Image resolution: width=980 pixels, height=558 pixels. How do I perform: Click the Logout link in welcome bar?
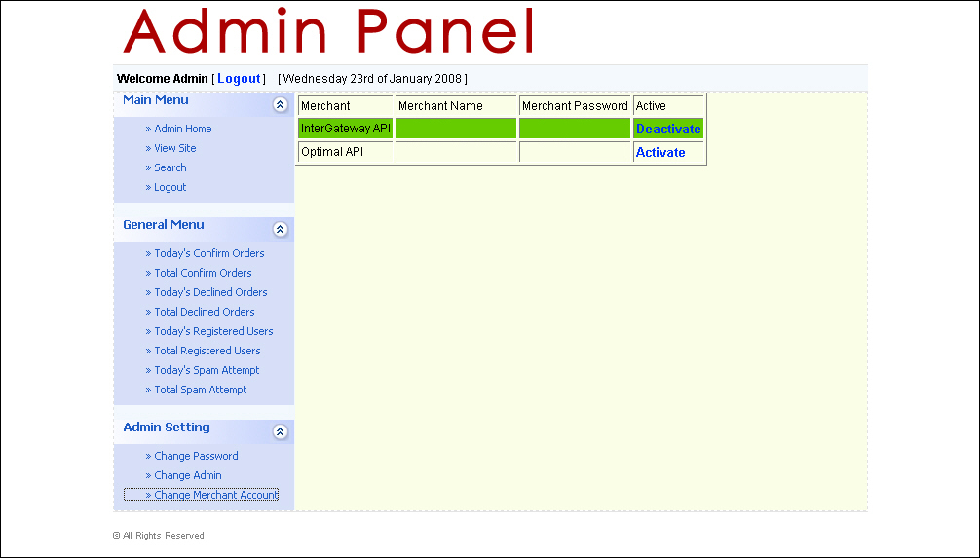[239, 79]
